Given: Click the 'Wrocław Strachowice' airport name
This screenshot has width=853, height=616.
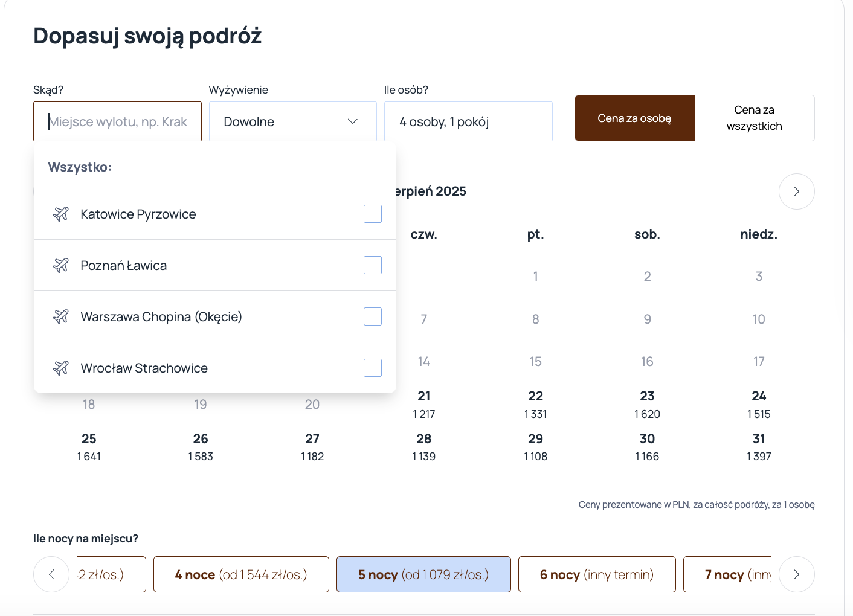Looking at the screenshot, I should coord(144,368).
